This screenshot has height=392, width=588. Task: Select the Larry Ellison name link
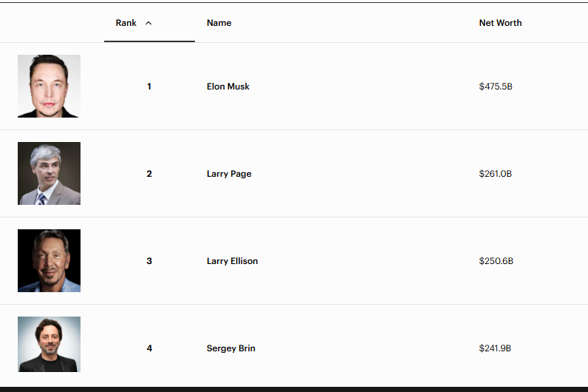pos(232,261)
